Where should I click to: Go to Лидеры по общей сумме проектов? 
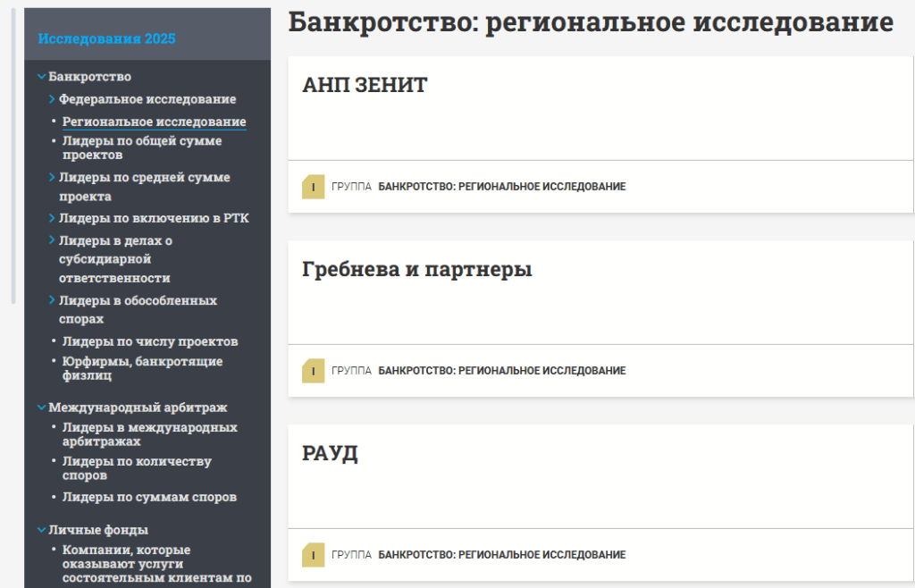pos(141,147)
